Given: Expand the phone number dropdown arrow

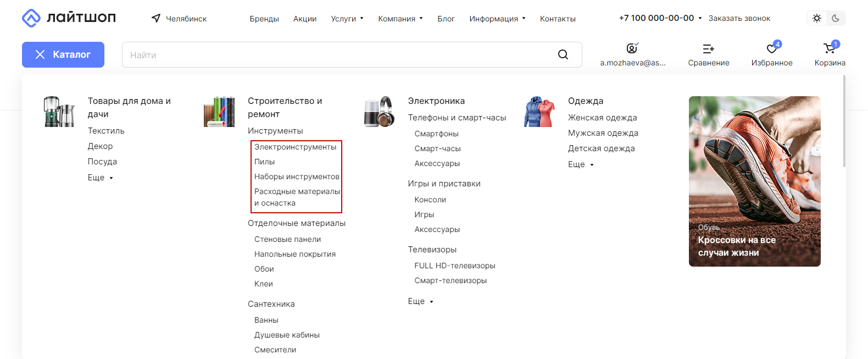Looking at the screenshot, I should point(700,18).
